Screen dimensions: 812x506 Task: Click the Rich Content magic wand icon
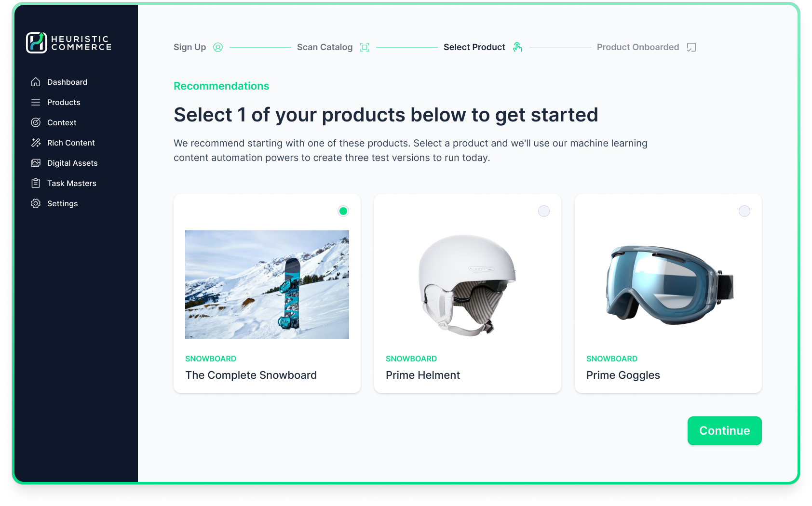click(x=36, y=143)
